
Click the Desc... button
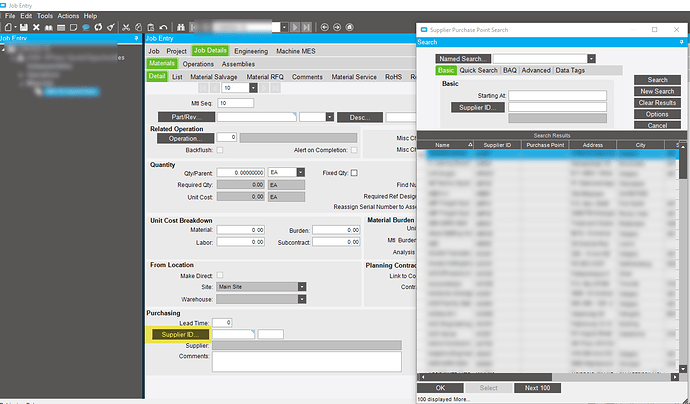tap(360, 118)
